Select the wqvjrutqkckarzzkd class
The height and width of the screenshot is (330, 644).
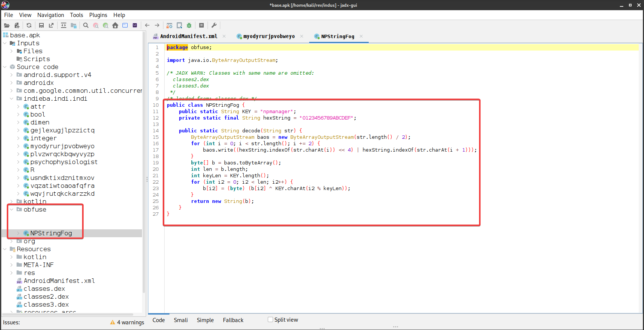[63, 194]
